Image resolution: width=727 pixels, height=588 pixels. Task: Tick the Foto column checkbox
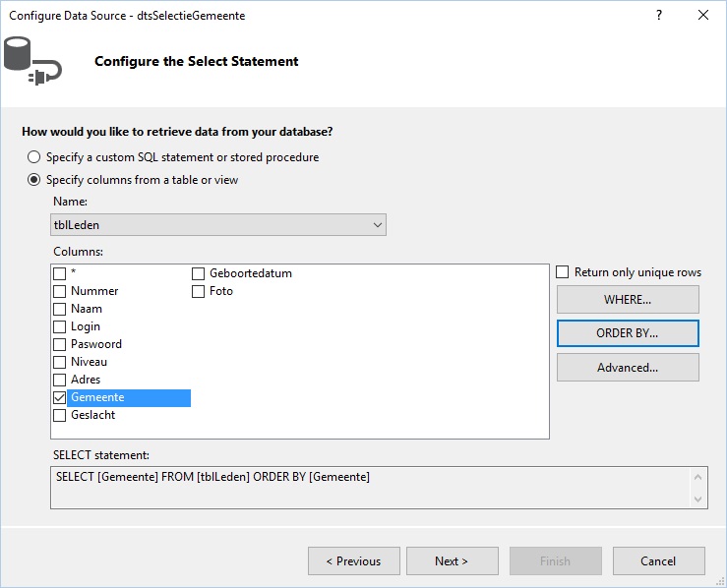[199, 291]
